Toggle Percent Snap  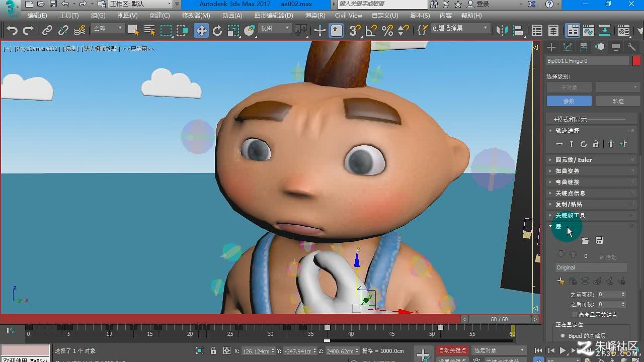pyautogui.click(x=387, y=31)
